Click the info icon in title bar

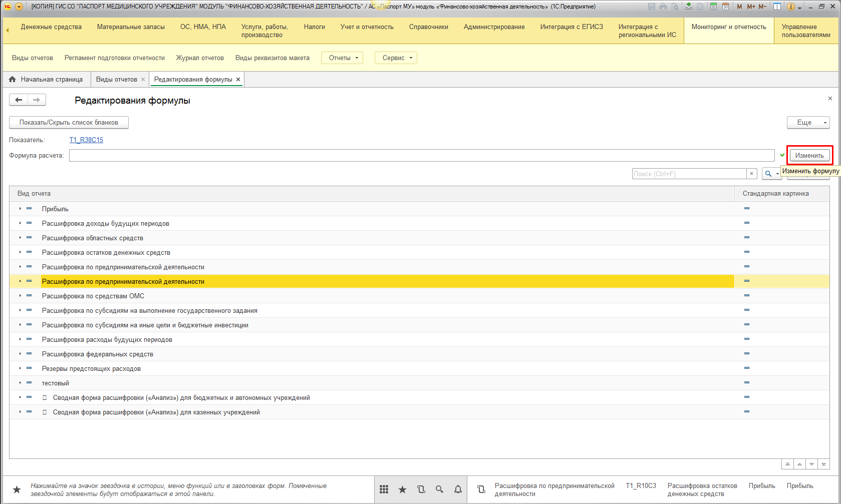tap(791, 7)
